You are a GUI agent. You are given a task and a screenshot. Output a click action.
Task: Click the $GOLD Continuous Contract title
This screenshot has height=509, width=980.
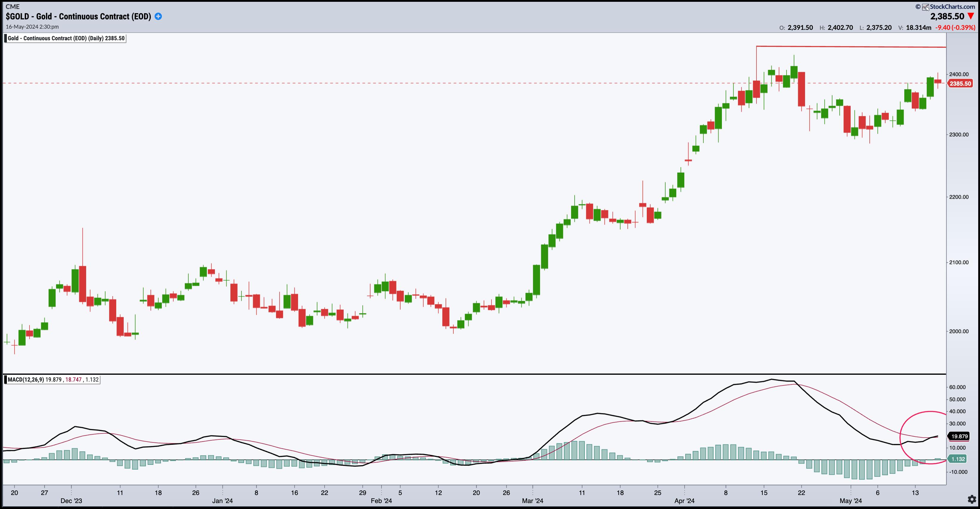tap(78, 16)
